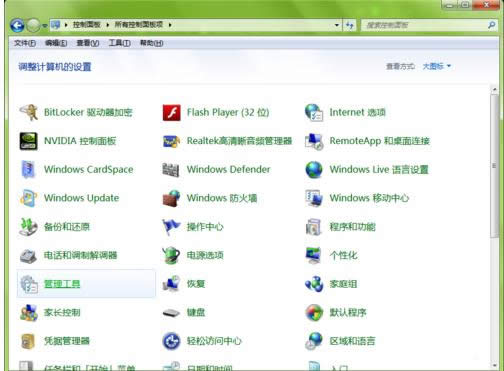Open the 凭据管理器 icon
The image size is (504, 371).
pos(29,341)
